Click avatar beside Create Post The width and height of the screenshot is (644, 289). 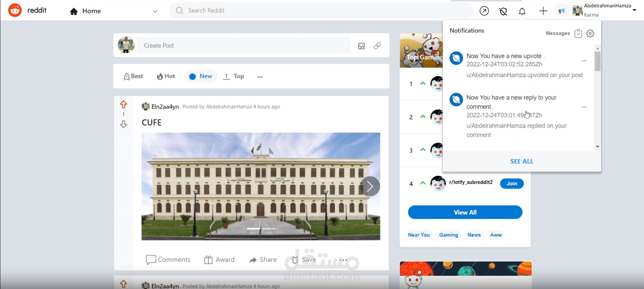coord(126,45)
